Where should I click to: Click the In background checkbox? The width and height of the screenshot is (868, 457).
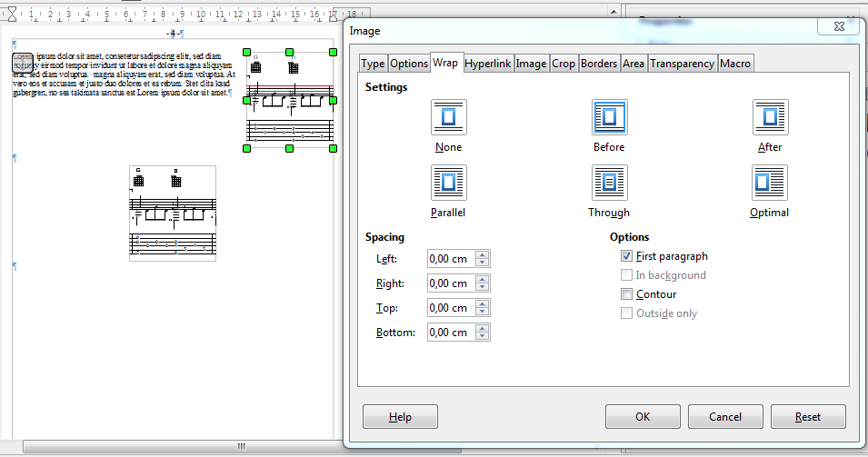[626, 275]
